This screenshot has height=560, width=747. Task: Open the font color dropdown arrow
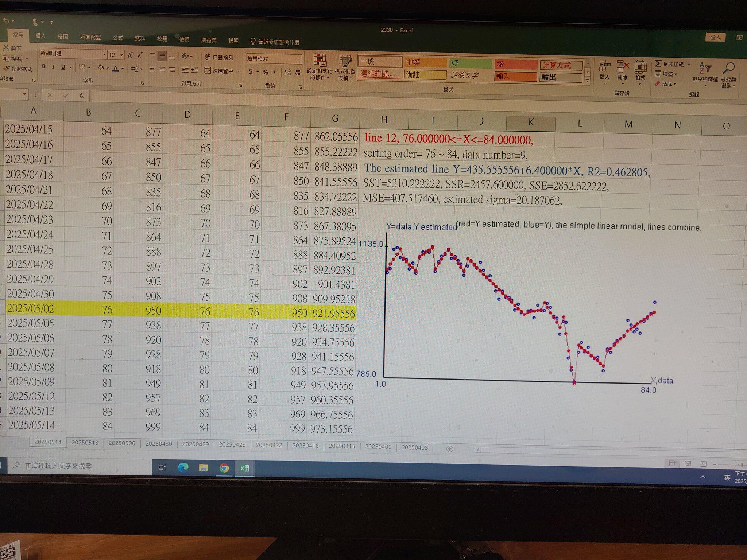coord(123,69)
